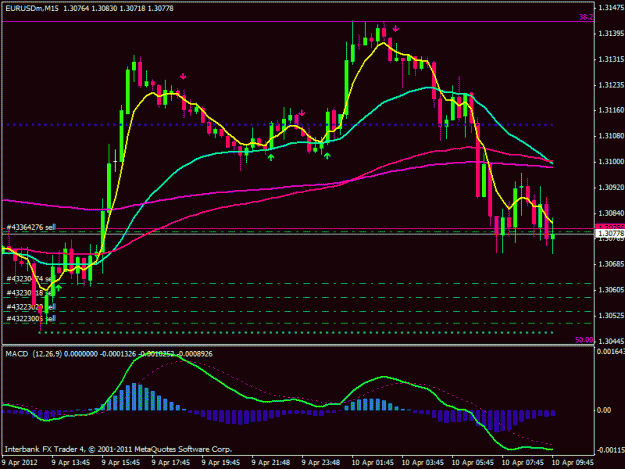Click the 0.001643 MACD scale value
Image resolution: width=625 pixels, height=469 pixels.
[x=610, y=351]
